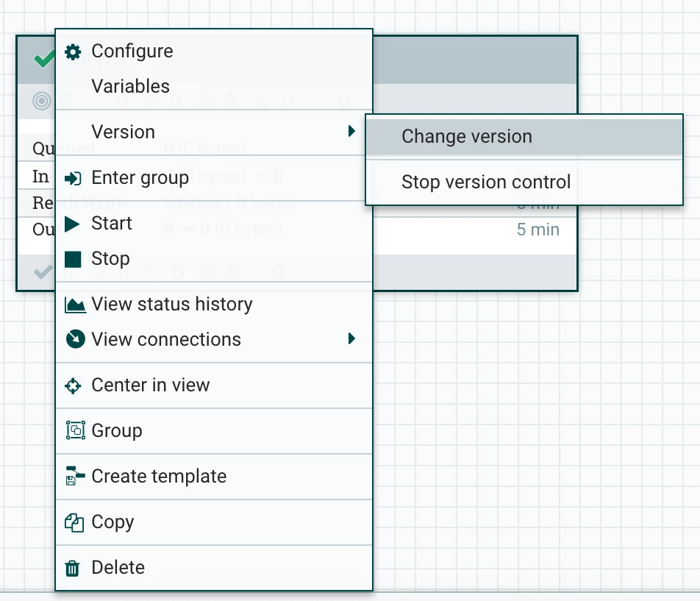
Task: Choose Configure from the context menu
Action: [214, 51]
